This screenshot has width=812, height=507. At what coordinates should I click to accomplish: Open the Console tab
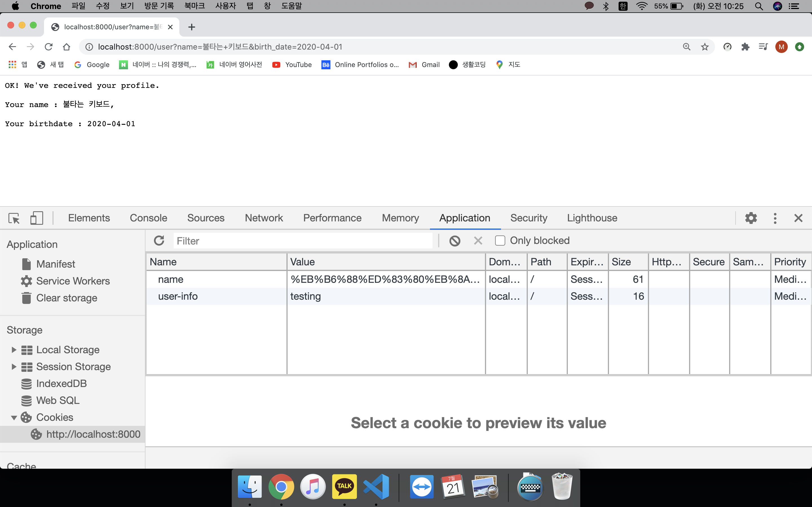pos(148,218)
